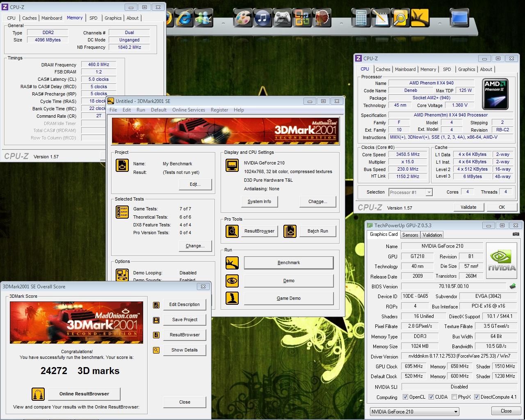
Task: Click Change... under Display and CPU Settings
Action: click(x=317, y=201)
